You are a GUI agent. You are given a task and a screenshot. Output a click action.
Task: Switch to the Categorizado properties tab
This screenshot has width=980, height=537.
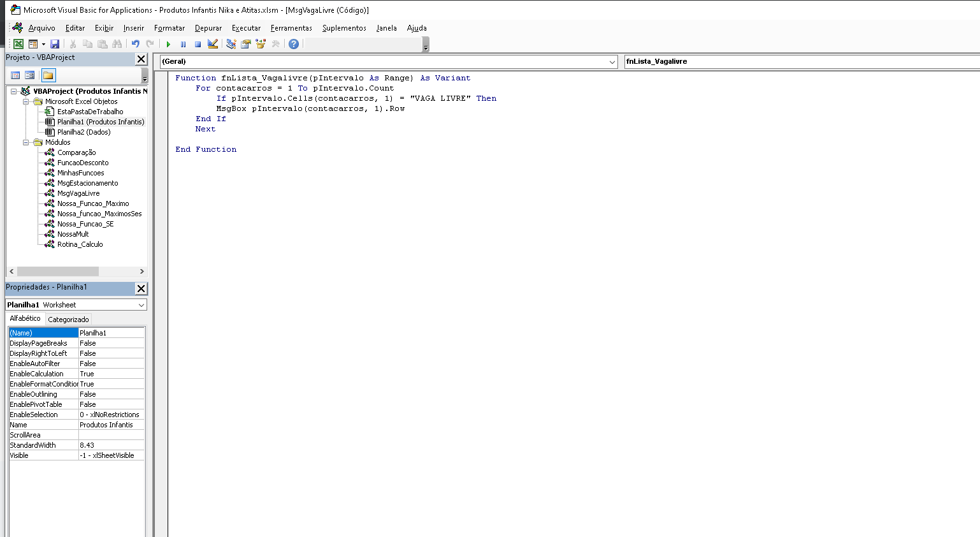[x=68, y=320]
